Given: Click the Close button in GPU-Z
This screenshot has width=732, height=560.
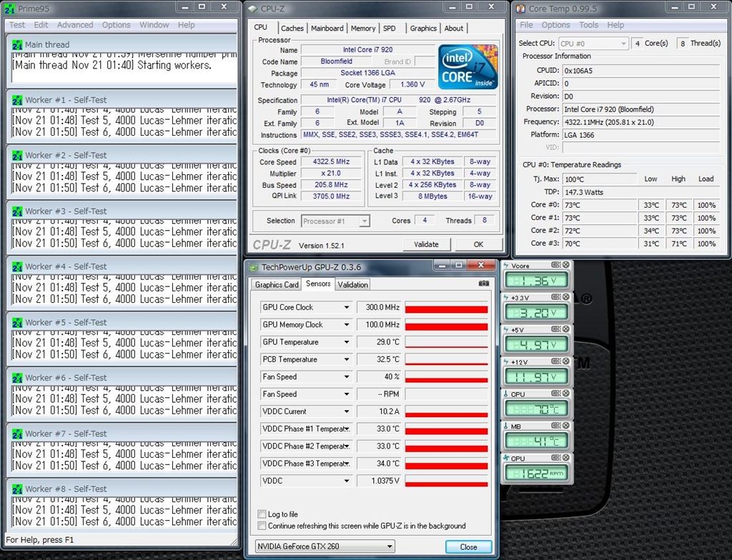Looking at the screenshot, I should [x=468, y=547].
